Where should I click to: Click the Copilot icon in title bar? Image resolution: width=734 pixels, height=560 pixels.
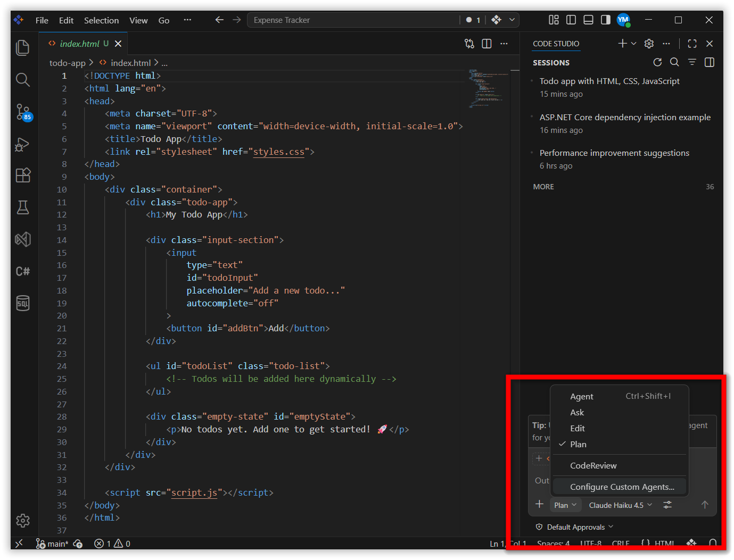[496, 20]
